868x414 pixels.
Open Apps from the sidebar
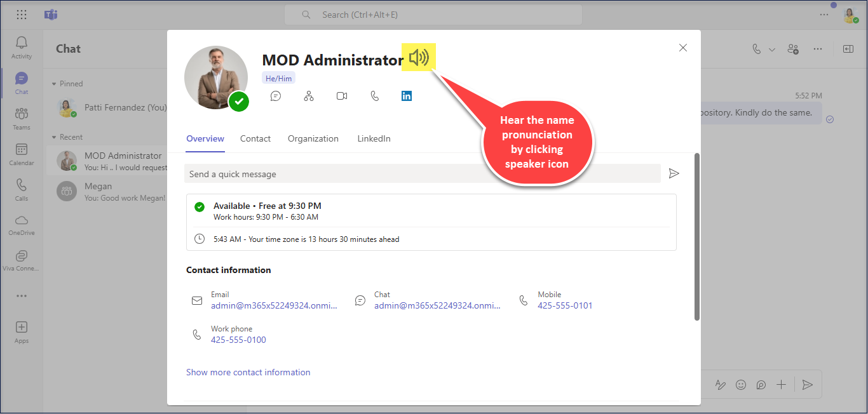[21, 327]
